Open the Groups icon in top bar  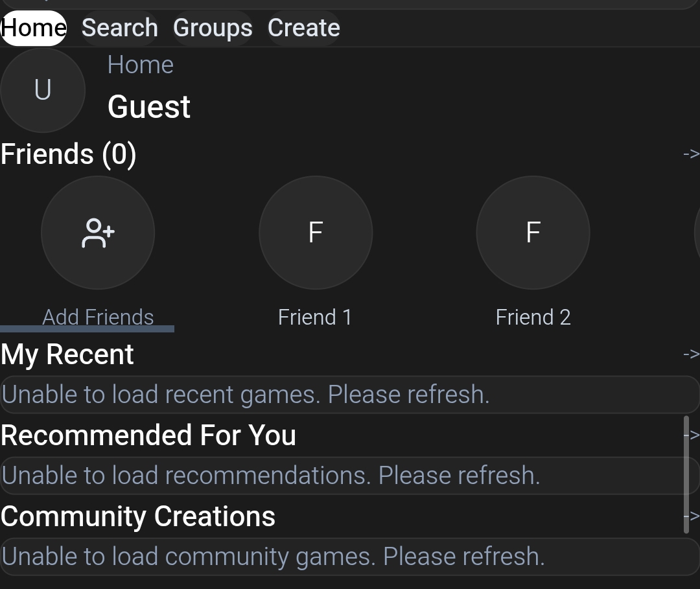213,27
